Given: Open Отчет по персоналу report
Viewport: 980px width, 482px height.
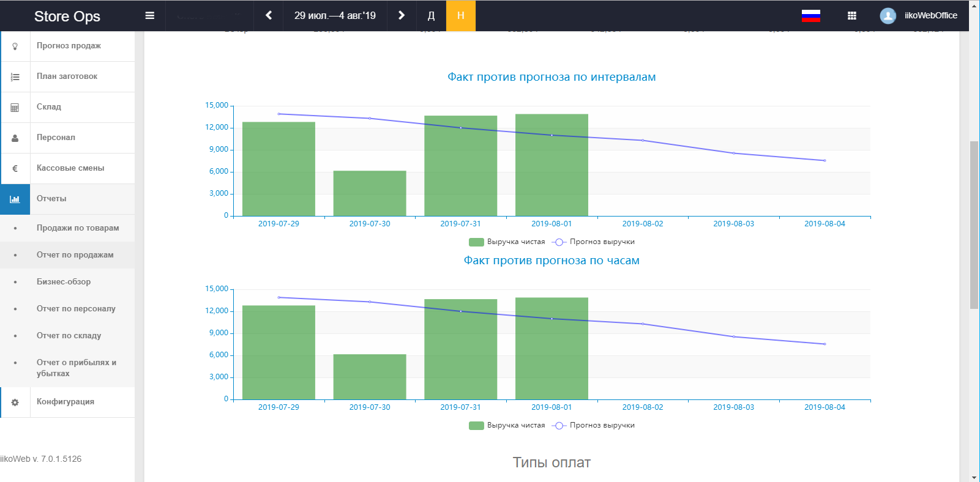Looking at the screenshot, I should coord(76,309).
